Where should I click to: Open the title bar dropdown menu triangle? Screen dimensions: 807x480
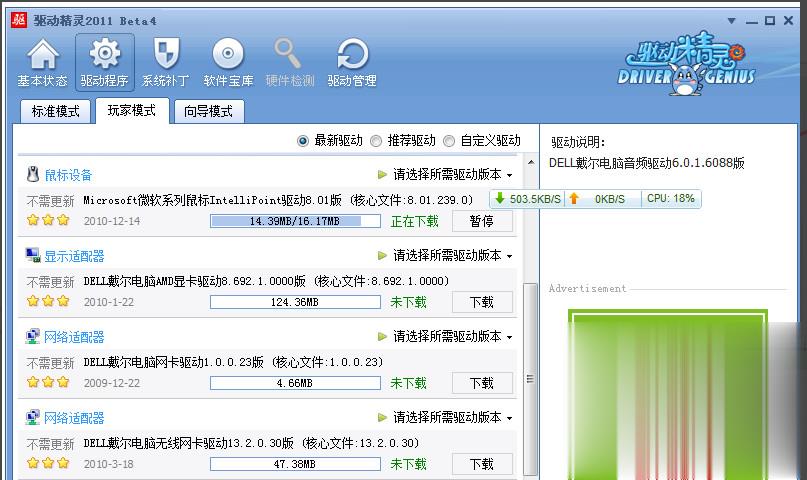pos(731,21)
